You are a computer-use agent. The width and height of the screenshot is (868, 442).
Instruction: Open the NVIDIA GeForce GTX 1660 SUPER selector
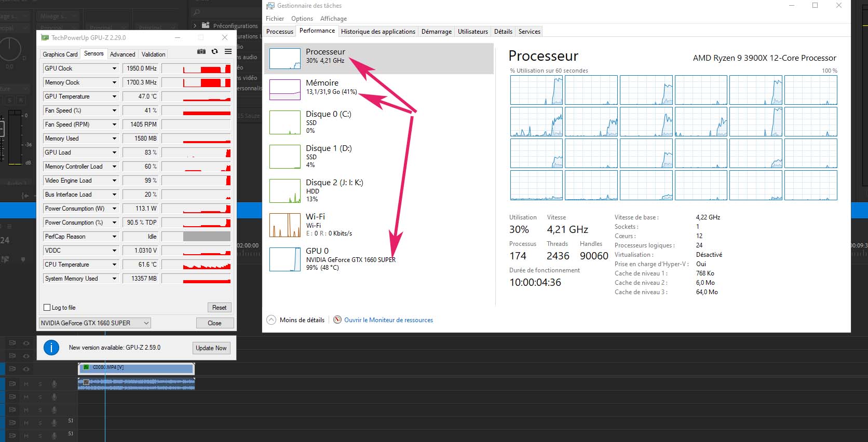coord(95,323)
